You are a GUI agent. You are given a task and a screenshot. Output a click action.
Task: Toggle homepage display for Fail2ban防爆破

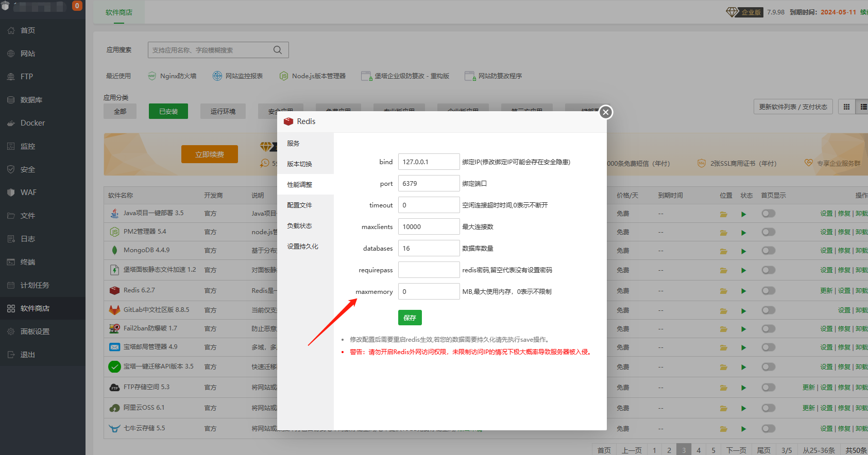(x=769, y=329)
